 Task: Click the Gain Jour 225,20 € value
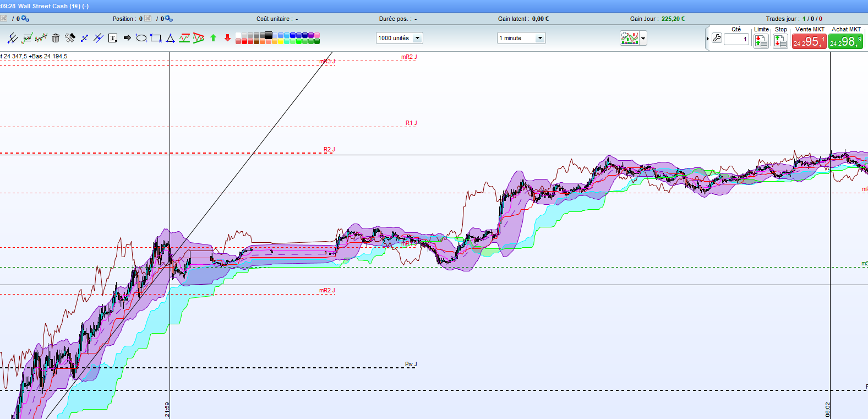[673, 19]
